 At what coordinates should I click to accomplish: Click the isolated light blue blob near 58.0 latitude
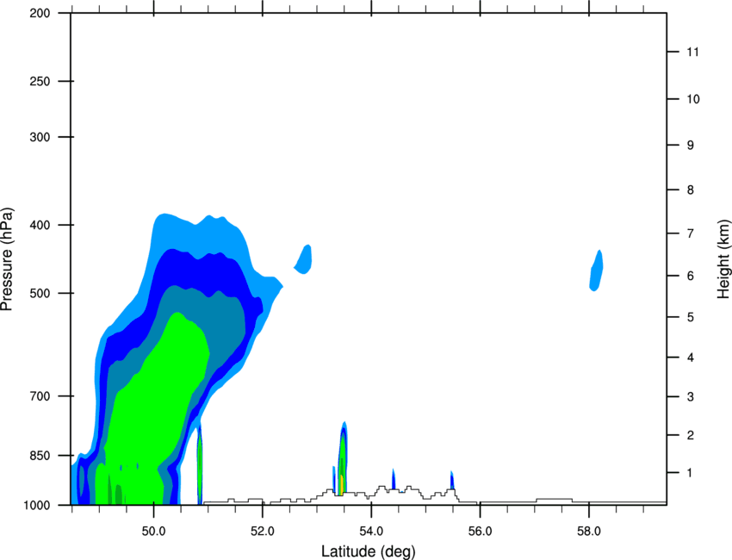click(596, 271)
